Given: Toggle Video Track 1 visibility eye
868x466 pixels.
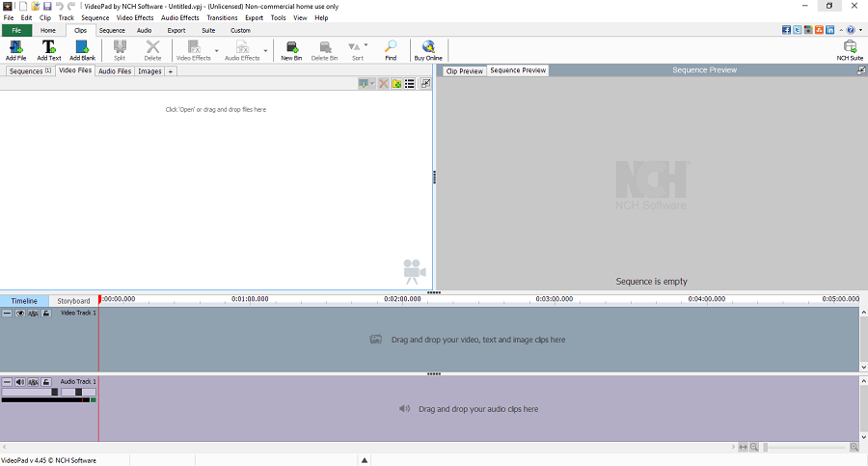Looking at the screenshot, I should click(x=20, y=313).
